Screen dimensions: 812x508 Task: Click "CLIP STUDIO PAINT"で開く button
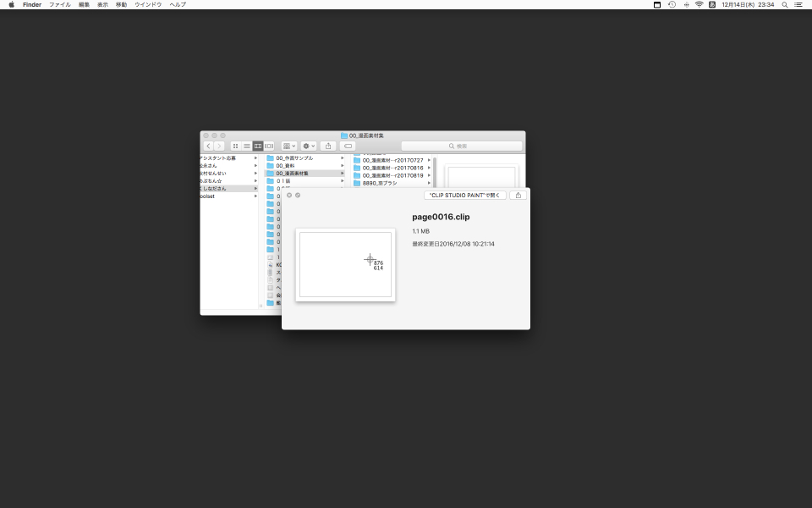click(464, 196)
